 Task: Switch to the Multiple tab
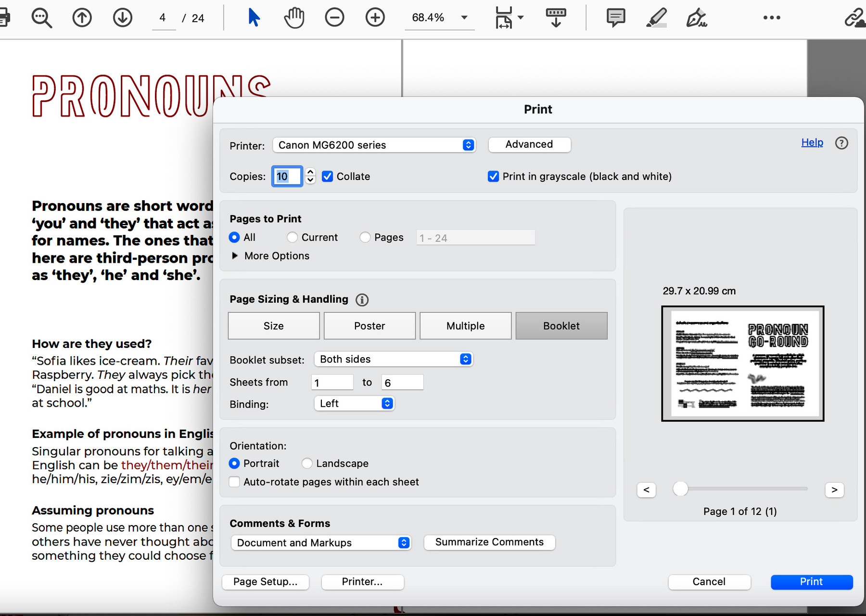pos(466,326)
